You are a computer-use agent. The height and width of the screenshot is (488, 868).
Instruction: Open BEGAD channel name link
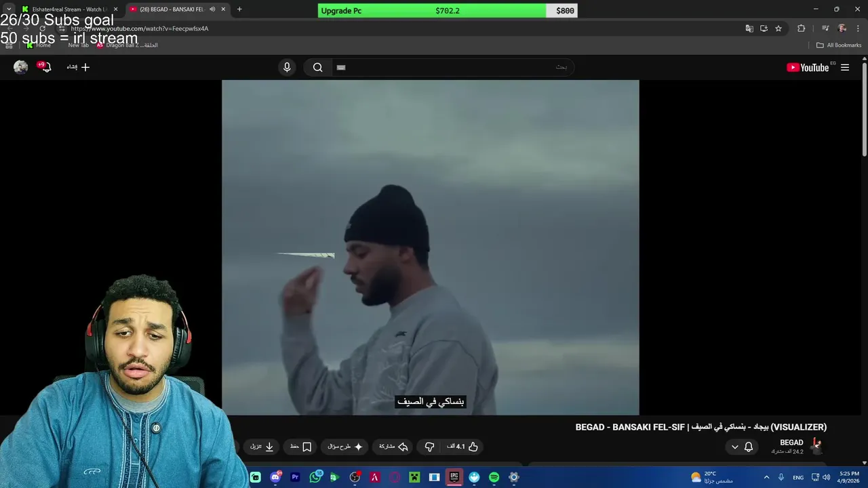point(791,443)
